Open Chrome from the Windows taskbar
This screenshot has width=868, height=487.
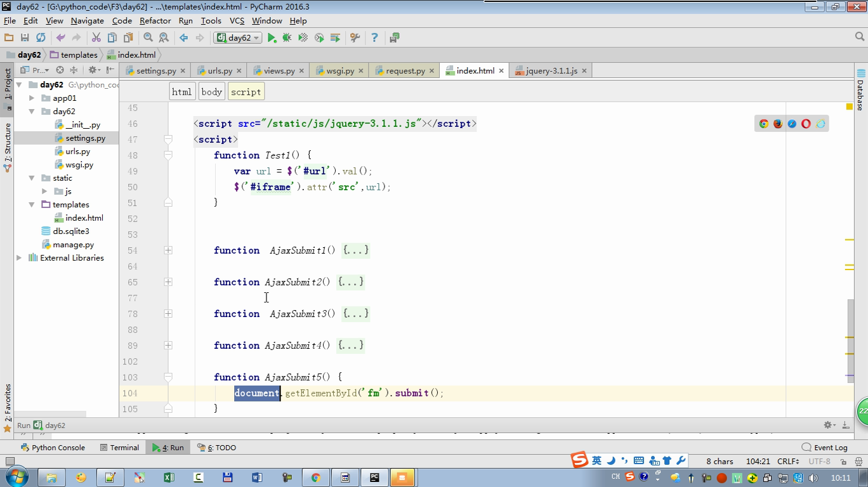(x=315, y=477)
